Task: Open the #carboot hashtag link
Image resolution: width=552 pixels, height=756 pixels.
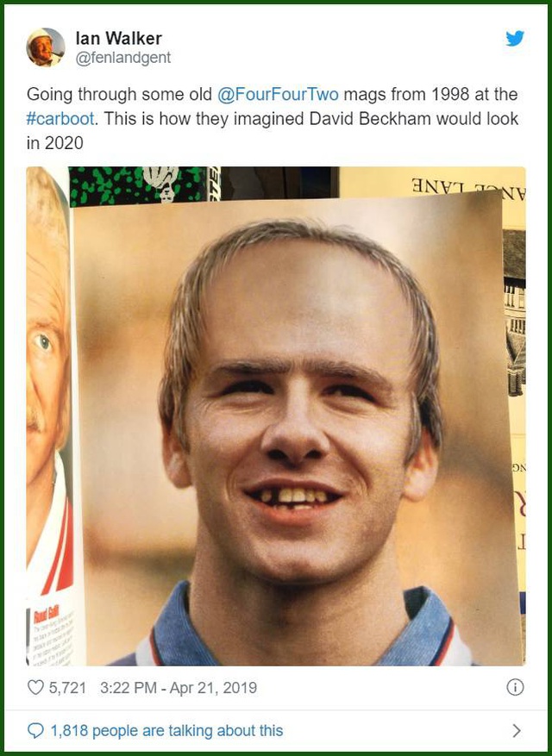Action: [x=60, y=119]
